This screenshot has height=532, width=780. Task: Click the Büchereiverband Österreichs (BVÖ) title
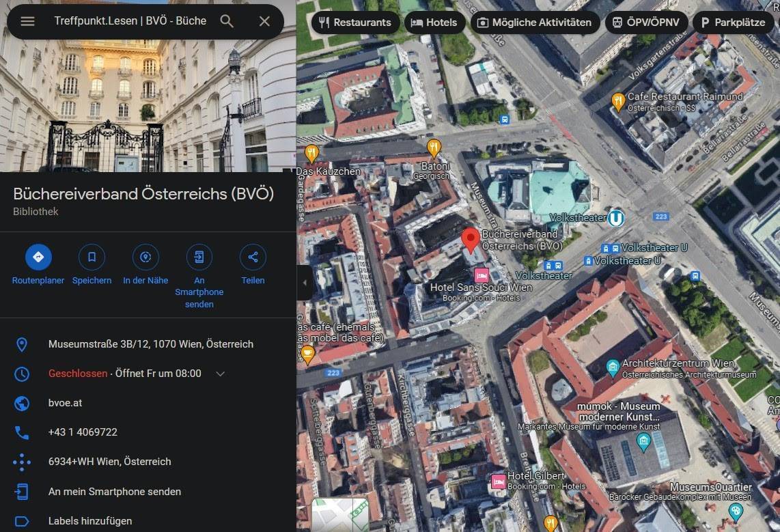(143, 193)
